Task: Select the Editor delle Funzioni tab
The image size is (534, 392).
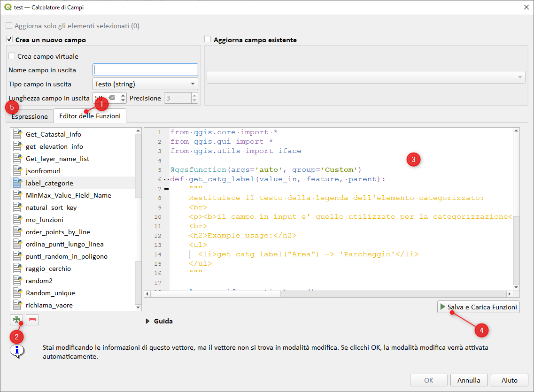Action: click(90, 116)
